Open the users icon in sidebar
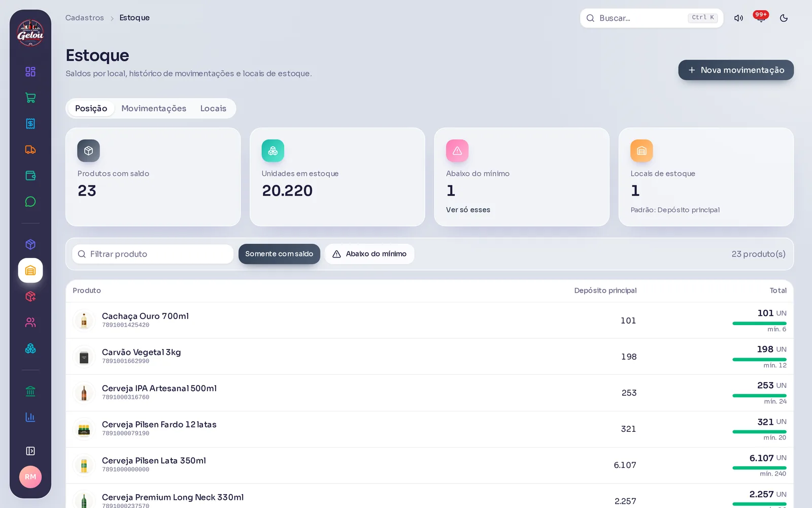 [30, 322]
